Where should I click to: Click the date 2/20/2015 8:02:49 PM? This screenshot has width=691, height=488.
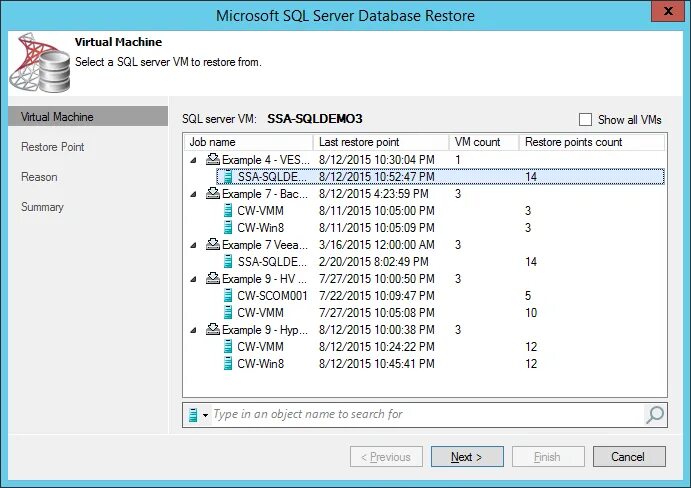point(374,261)
